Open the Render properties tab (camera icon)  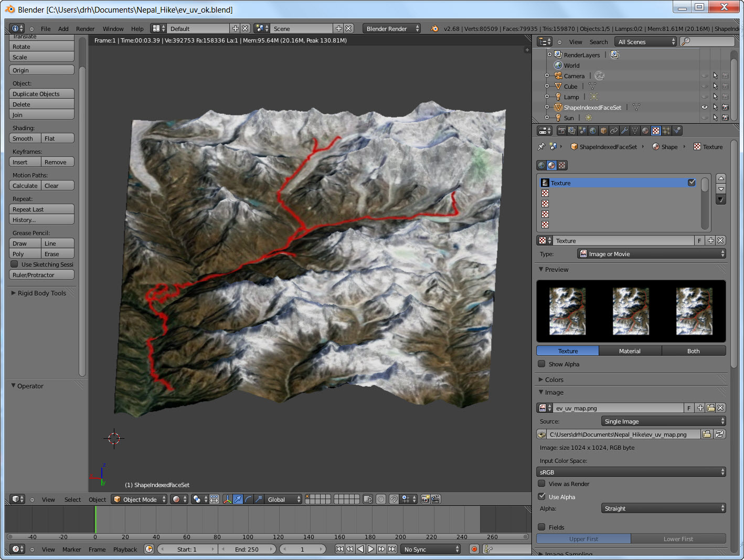point(561,131)
